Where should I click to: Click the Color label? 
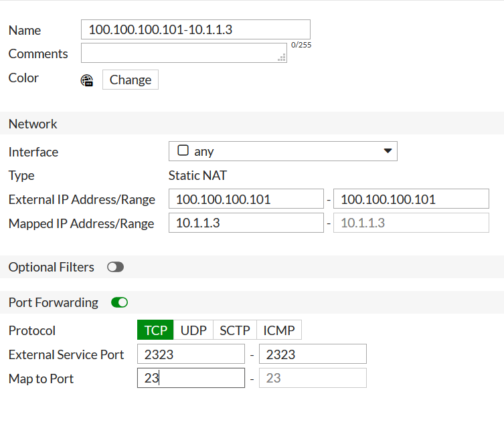(x=23, y=78)
